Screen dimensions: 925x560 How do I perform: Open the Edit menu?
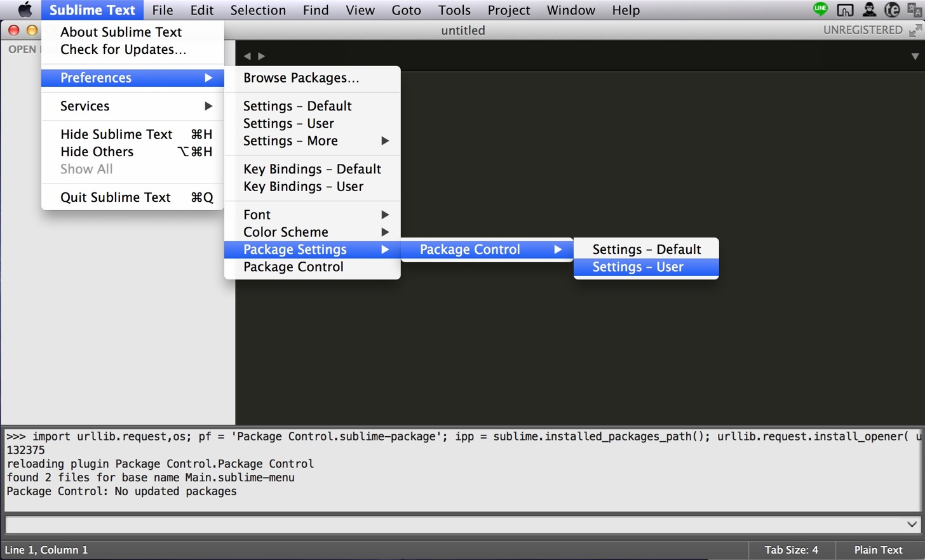pyautogui.click(x=202, y=10)
